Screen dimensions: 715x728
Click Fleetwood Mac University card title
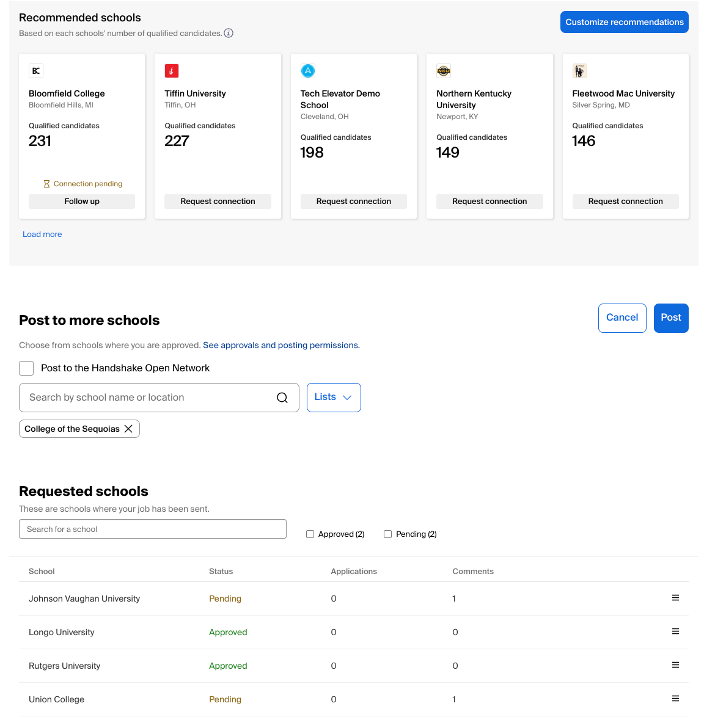click(x=623, y=93)
